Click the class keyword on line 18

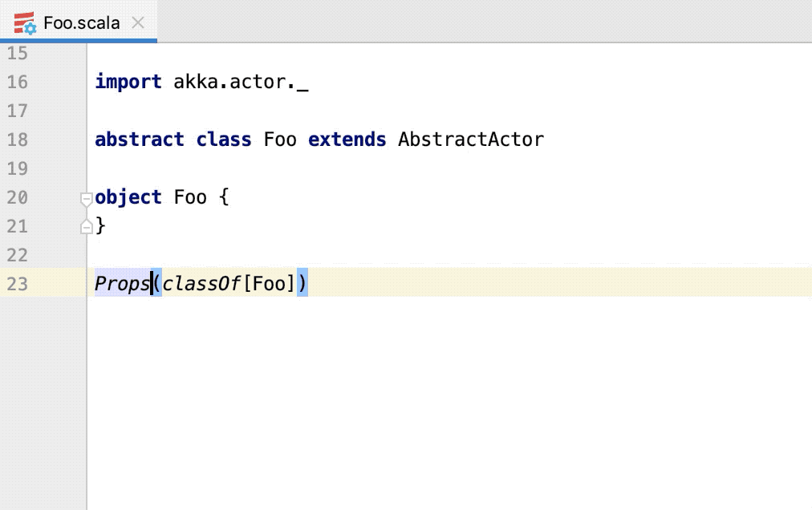pyautogui.click(x=223, y=139)
